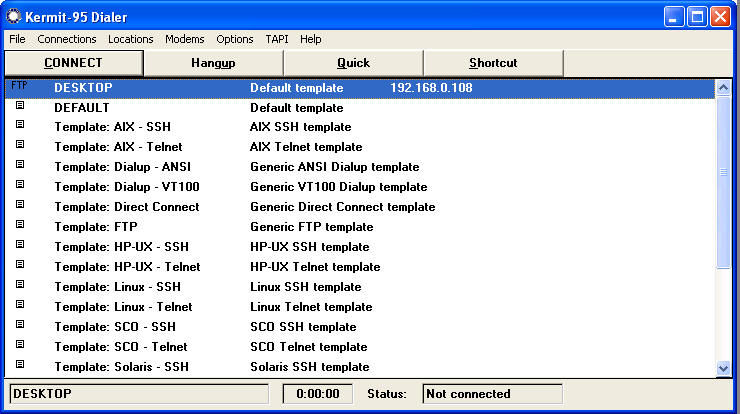Click the Kermit-95 title bar application icon
The image size is (740, 414).
pos(13,16)
